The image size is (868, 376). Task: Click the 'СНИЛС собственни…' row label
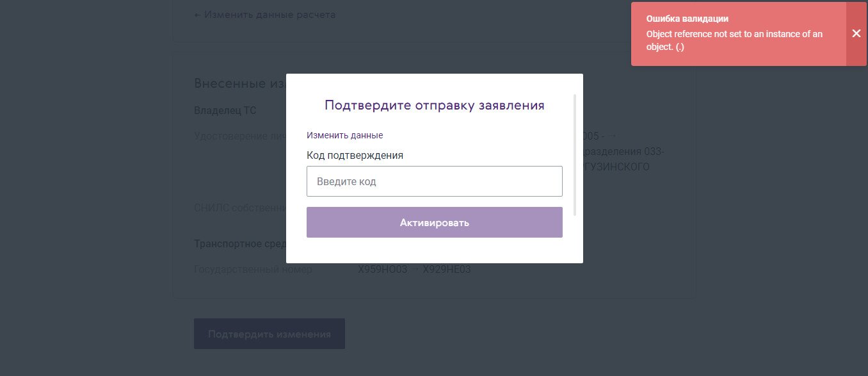(239, 208)
